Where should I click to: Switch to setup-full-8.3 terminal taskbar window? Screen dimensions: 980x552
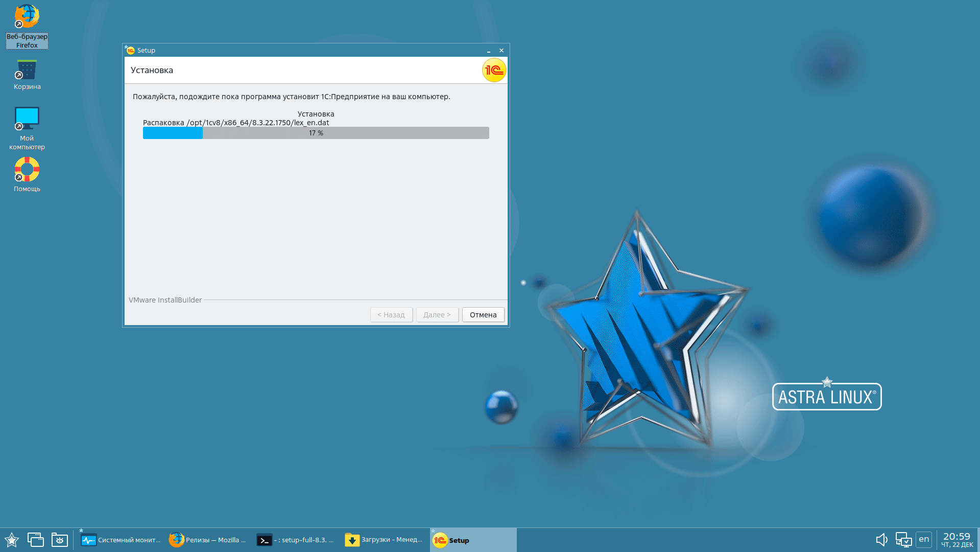coord(296,540)
